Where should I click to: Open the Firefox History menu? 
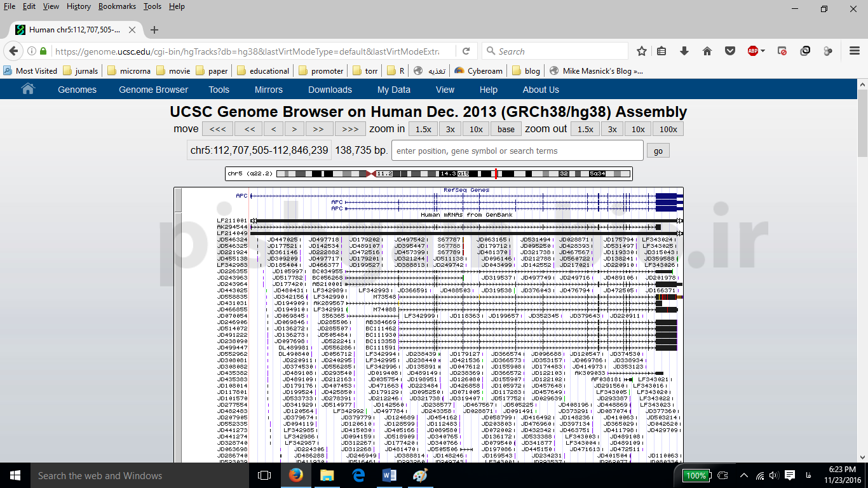pyautogui.click(x=79, y=6)
